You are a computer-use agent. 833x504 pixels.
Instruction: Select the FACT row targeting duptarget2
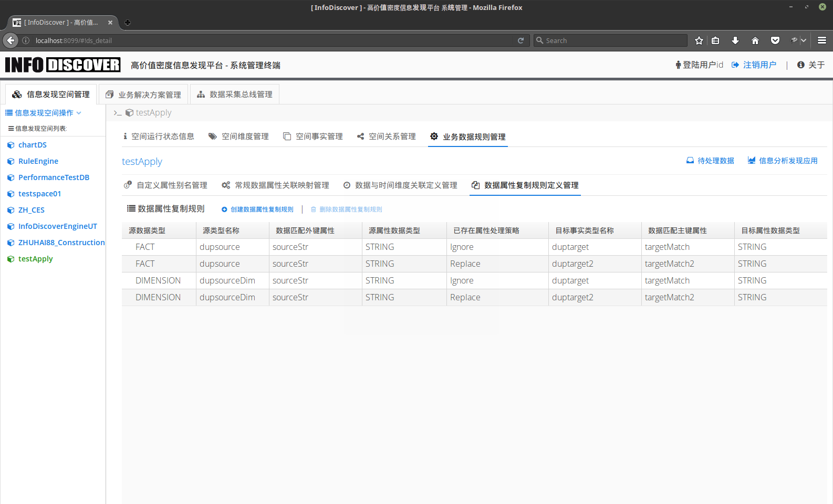pos(474,264)
